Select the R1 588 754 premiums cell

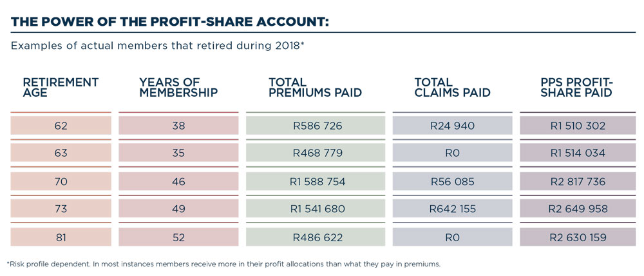pyautogui.click(x=315, y=182)
